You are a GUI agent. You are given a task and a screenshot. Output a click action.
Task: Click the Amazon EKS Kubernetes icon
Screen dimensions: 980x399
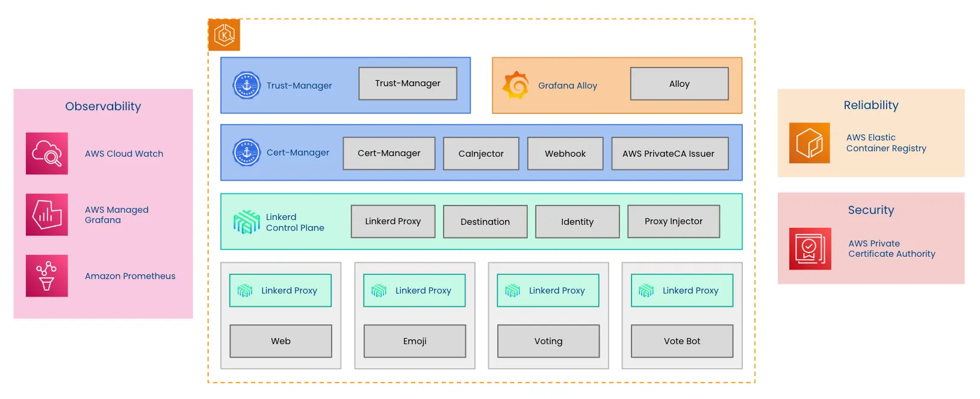click(224, 35)
